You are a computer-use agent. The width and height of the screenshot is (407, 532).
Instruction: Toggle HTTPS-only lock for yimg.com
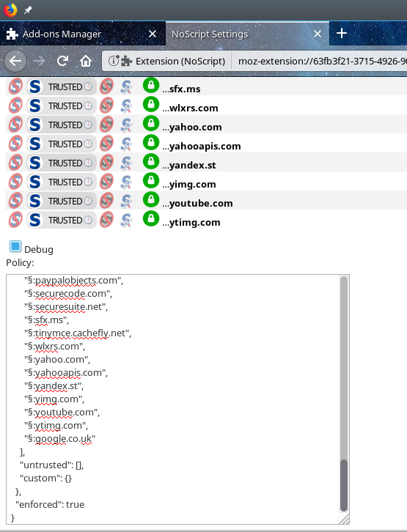[x=151, y=180]
